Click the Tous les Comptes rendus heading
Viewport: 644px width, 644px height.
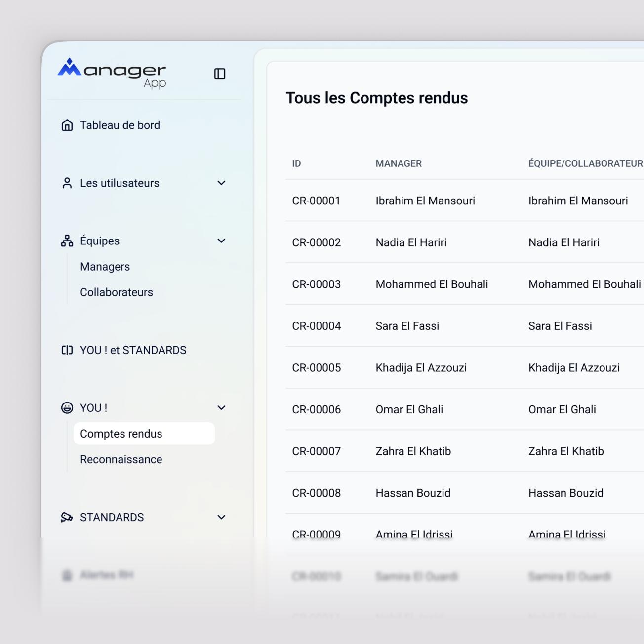pos(377,98)
